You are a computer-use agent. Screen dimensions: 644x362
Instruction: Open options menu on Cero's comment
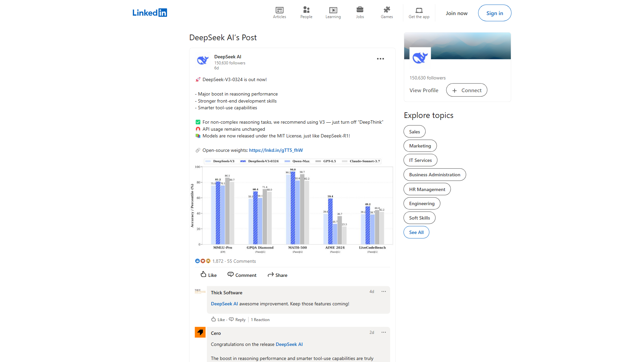pyautogui.click(x=384, y=333)
